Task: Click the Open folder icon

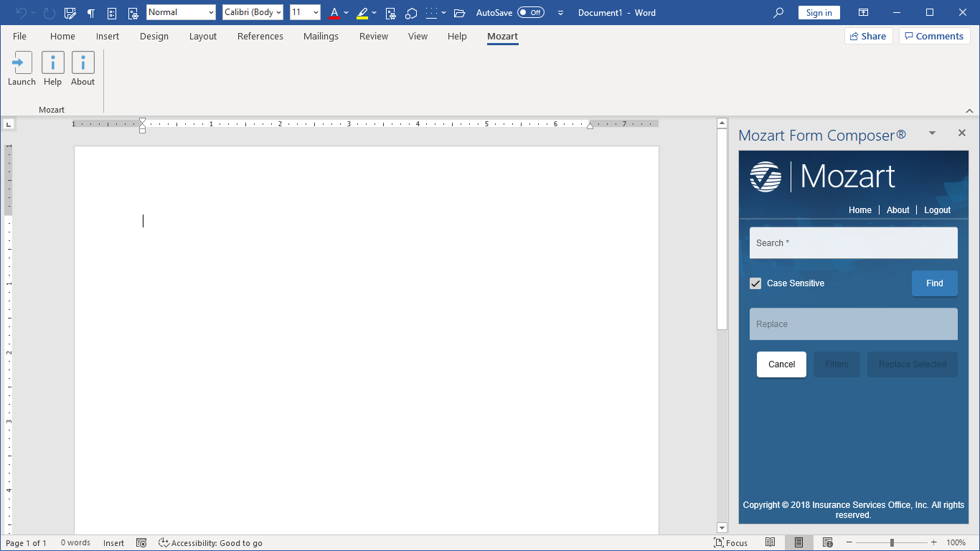Action: [460, 13]
